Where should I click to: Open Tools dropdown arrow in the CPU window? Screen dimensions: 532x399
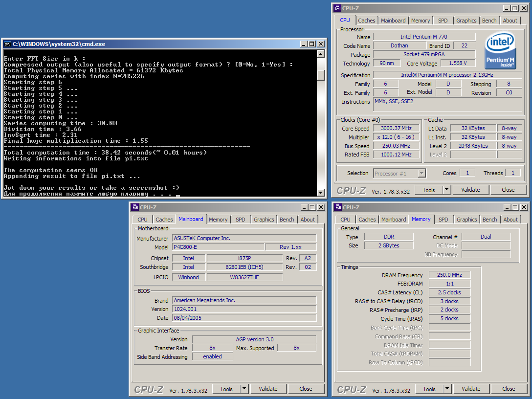point(447,190)
